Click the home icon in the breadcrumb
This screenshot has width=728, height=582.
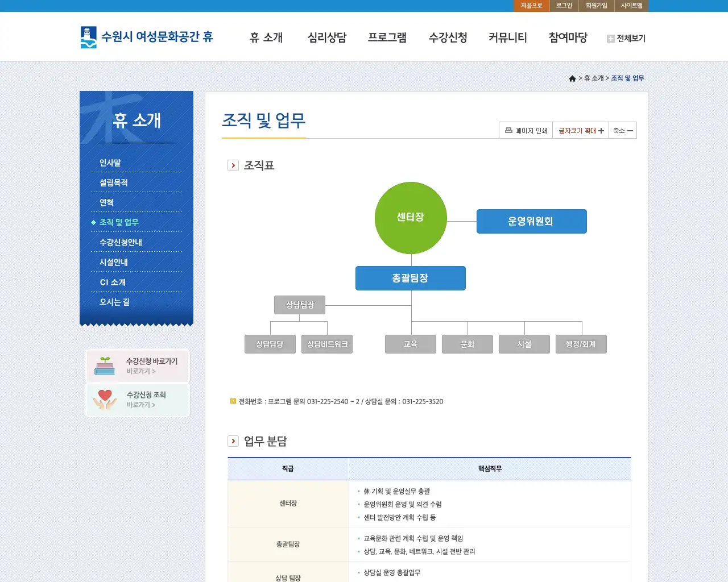coord(572,78)
